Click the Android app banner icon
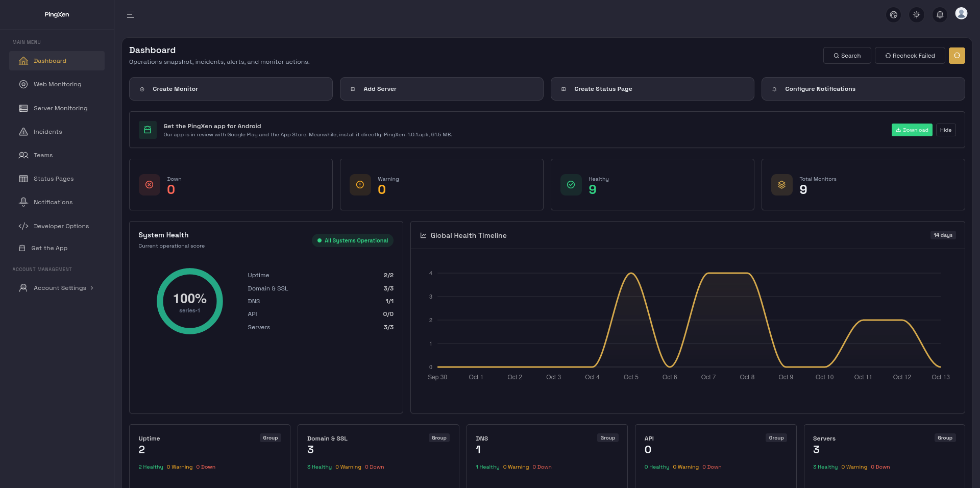 148,130
